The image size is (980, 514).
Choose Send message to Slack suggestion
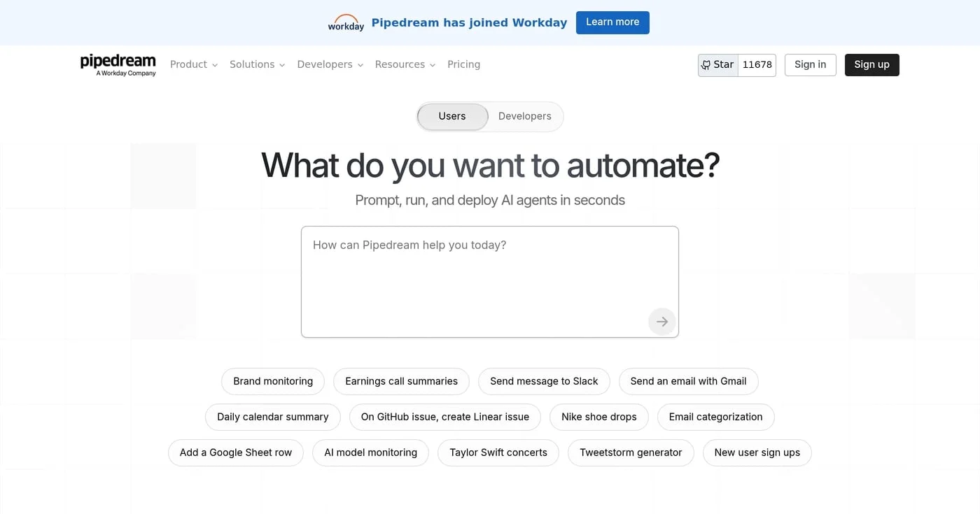pos(544,382)
